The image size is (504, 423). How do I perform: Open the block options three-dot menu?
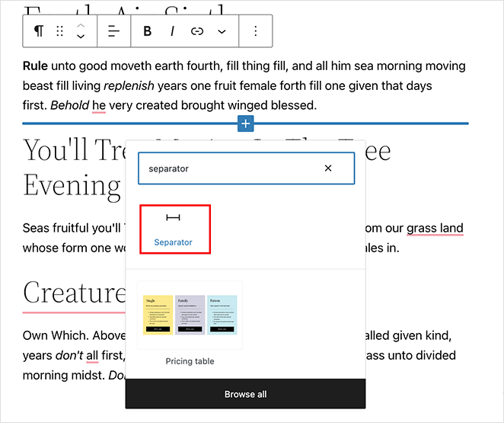pyautogui.click(x=256, y=31)
